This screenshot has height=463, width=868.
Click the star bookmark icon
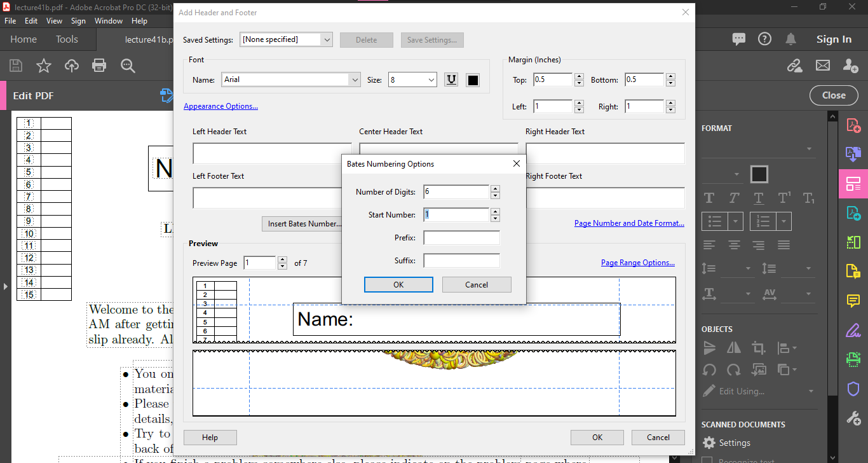(x=44, y=66)
